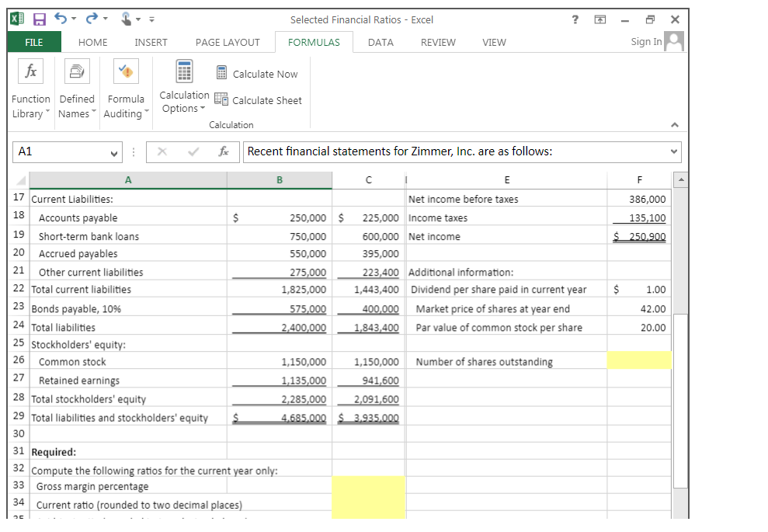Open the Name Box dropdown arrow

(x=114, y=153)
